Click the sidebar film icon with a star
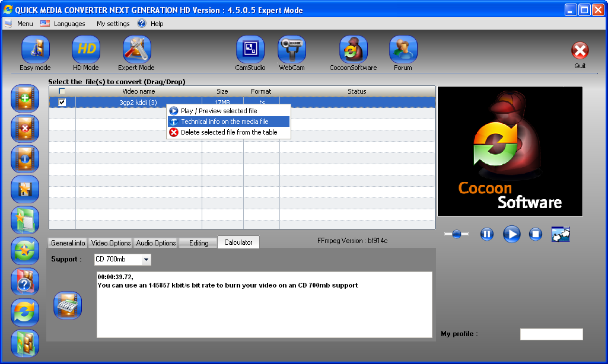 25,189
